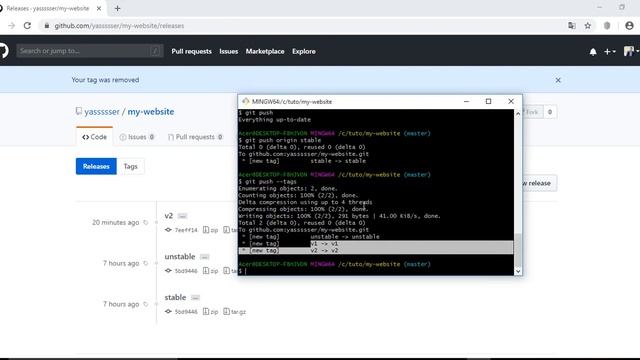
Task: Select the Tags button
Action: (131, 167)
